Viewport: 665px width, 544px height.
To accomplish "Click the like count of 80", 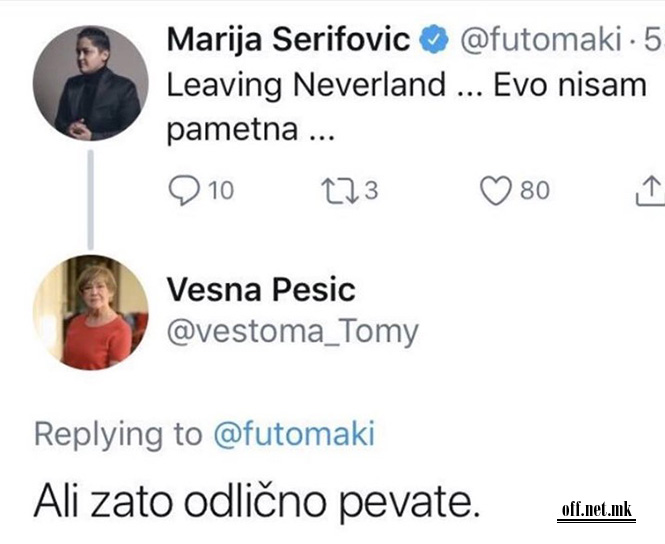I will pos(534,190).
